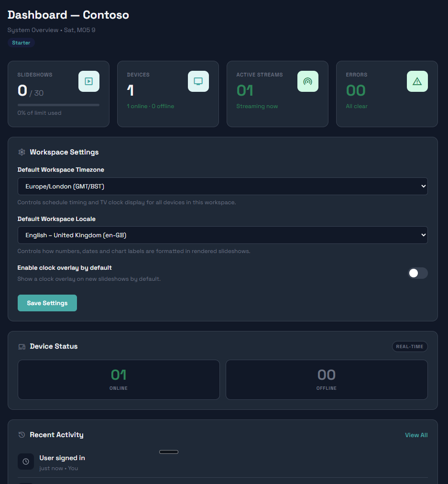This screenshot has height=484, width=448.
Task: Open the Default Workspace Timezone dropdown
Action: [x=223, y=186]
